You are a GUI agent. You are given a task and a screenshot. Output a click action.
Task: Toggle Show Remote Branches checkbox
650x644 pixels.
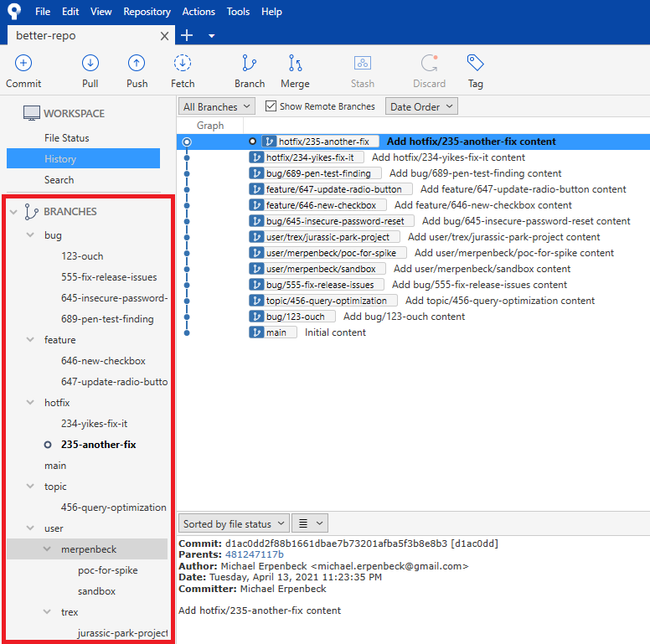click(x=271, y=106)
